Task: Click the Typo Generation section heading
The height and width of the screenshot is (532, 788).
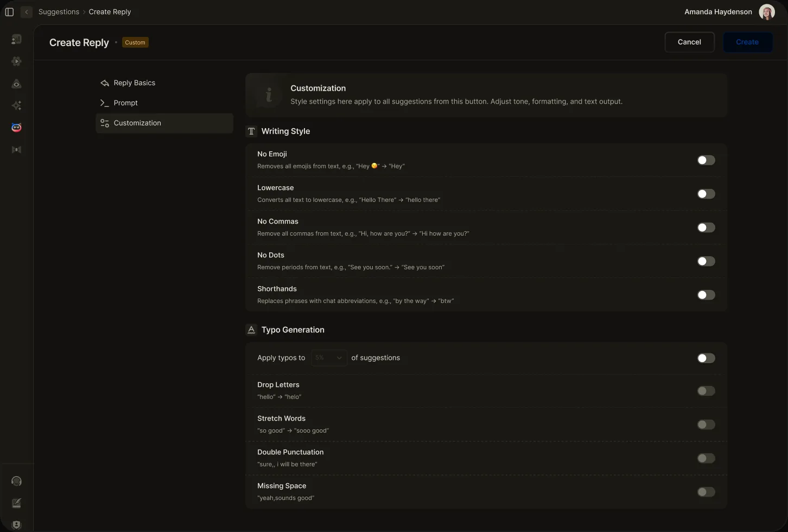Action: 293,330
